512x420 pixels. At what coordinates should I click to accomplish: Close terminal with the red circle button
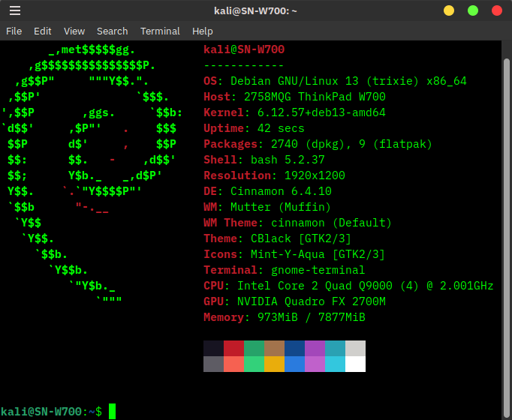(496, 10)
